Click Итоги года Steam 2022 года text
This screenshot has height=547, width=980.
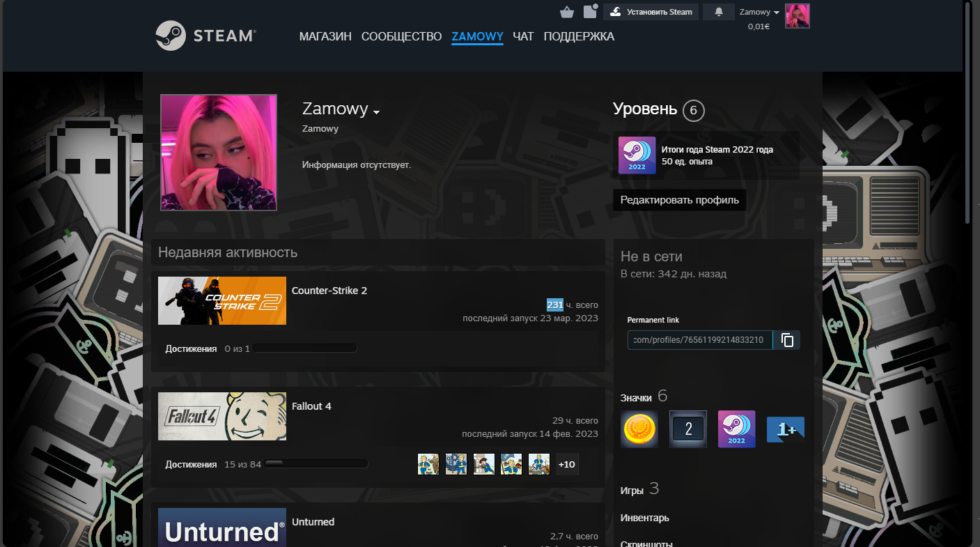pyautogui.click(x=717, y=150)
